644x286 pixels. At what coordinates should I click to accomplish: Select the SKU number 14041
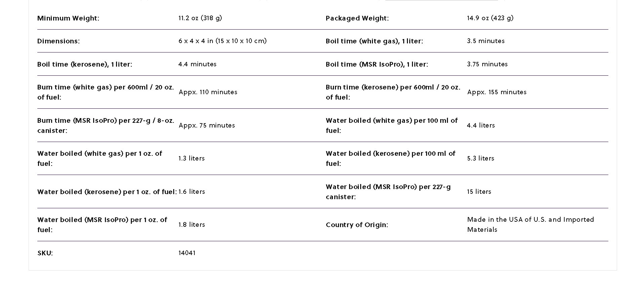click(187, 253)
